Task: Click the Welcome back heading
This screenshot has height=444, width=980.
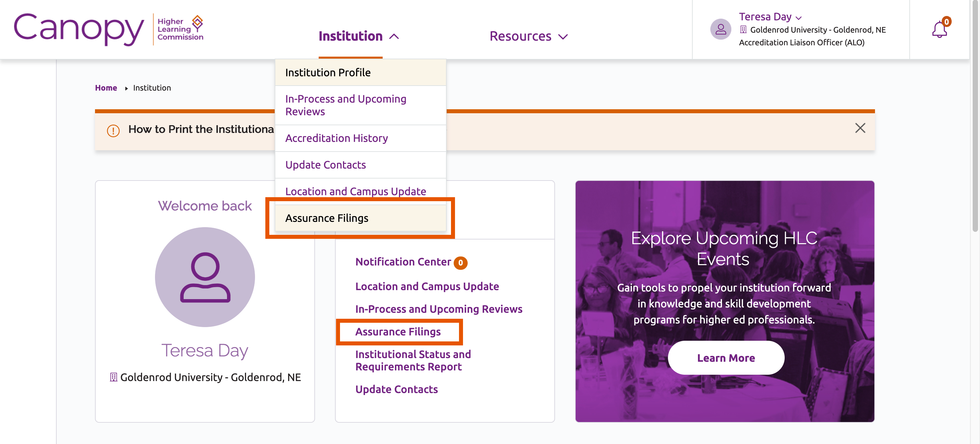Action: point(205,206)
